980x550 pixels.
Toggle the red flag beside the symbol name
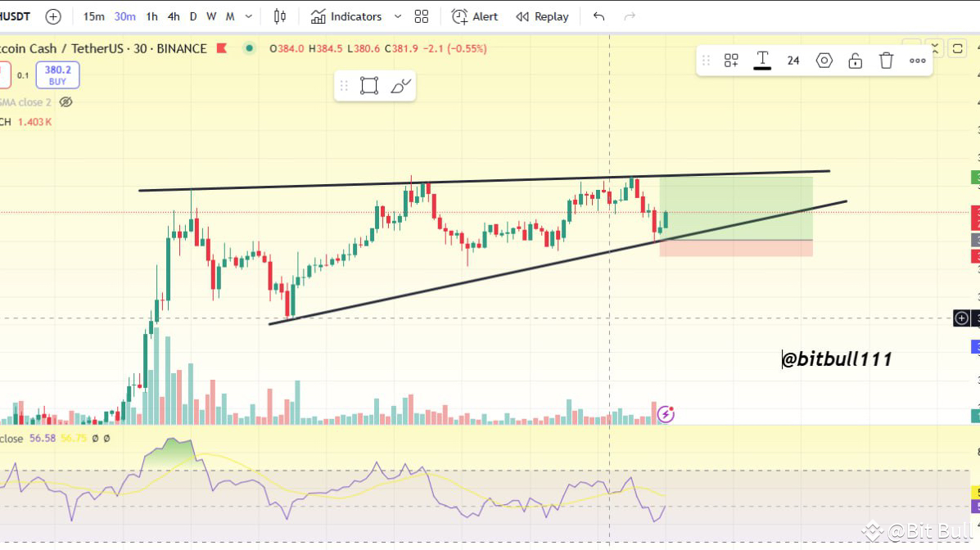click(x=222, y=48)
